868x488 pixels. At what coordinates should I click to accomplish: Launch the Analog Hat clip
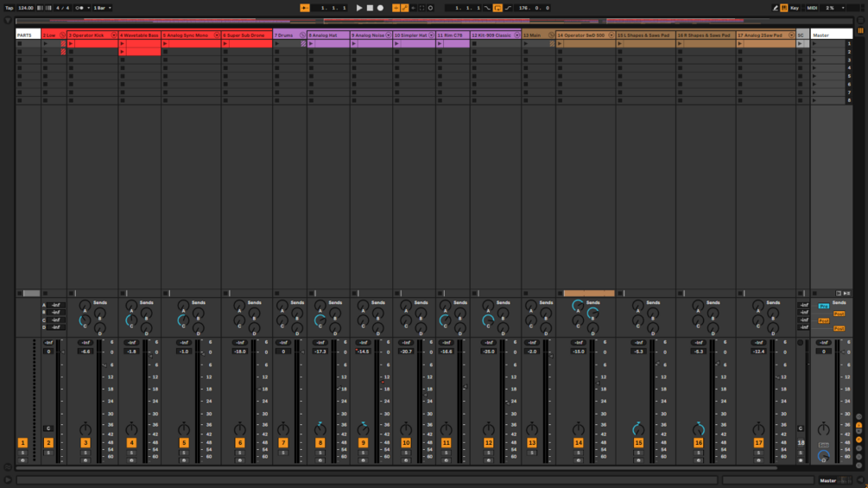(311, 43)
